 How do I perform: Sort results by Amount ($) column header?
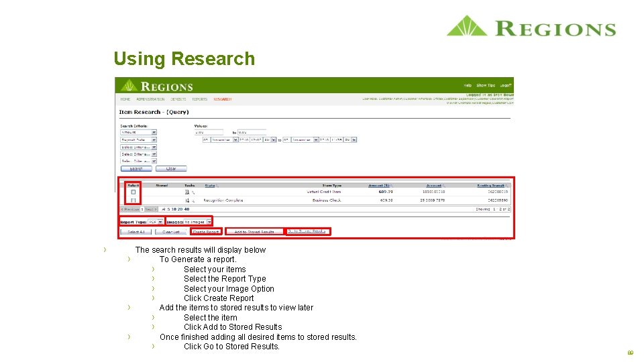378,186
